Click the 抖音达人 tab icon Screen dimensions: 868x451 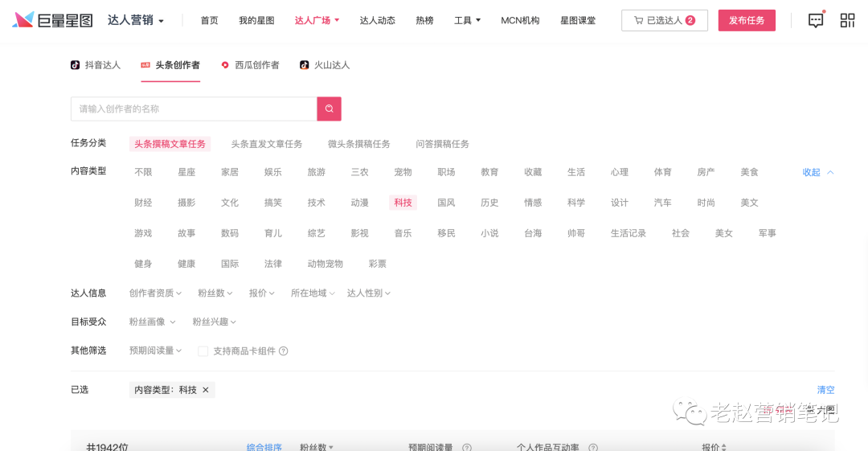tap(75, 65)
